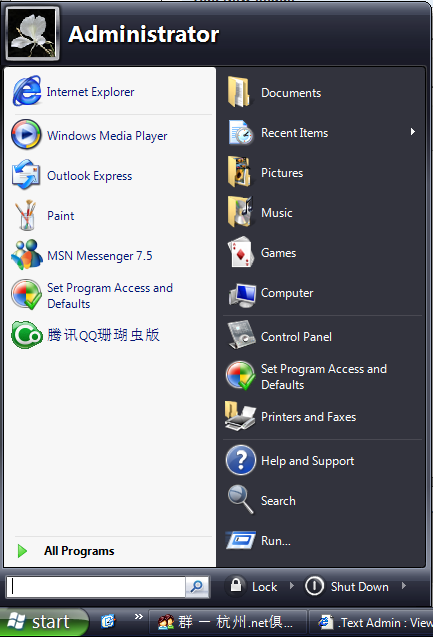Open the Games playing cards icon
The image size is (433, 637).
point(241,252)
